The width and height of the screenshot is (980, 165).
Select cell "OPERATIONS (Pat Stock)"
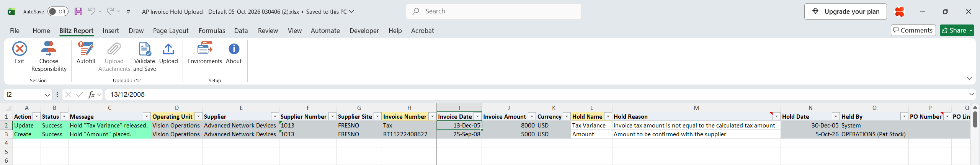[x=874, y=134]
